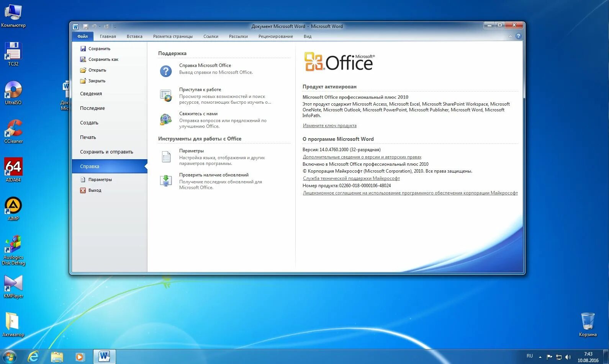Open Лицензионное соглашение link
Screen dimensions: 609x364
[x=410, y=193]
